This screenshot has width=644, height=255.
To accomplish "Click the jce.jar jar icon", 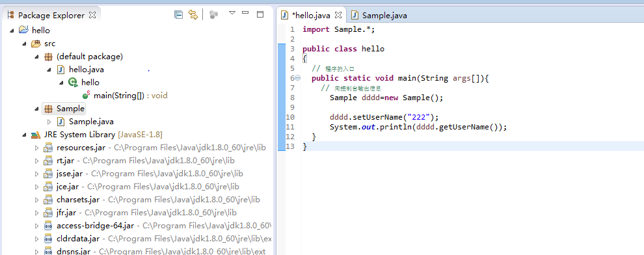I will 49,187.
